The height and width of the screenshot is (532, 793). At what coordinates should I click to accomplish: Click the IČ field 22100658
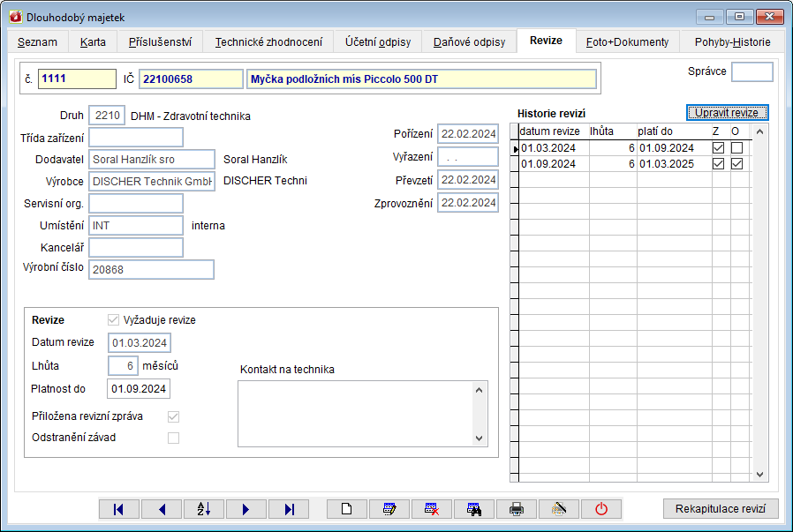coord(191,79)
